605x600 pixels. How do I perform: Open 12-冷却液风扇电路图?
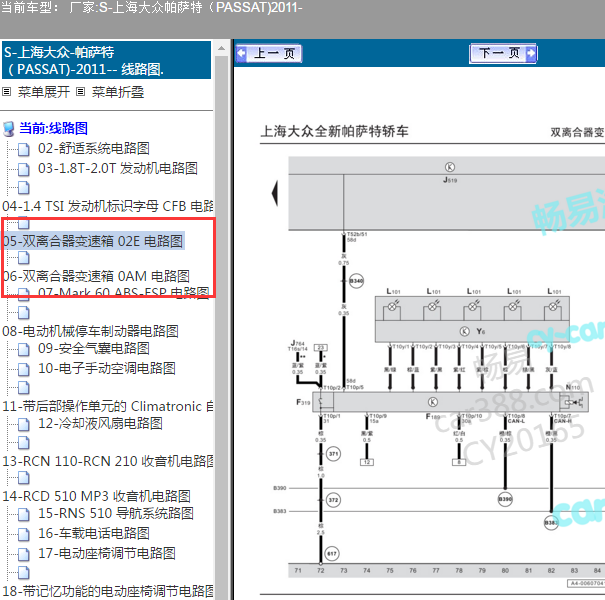click(100, 424)
